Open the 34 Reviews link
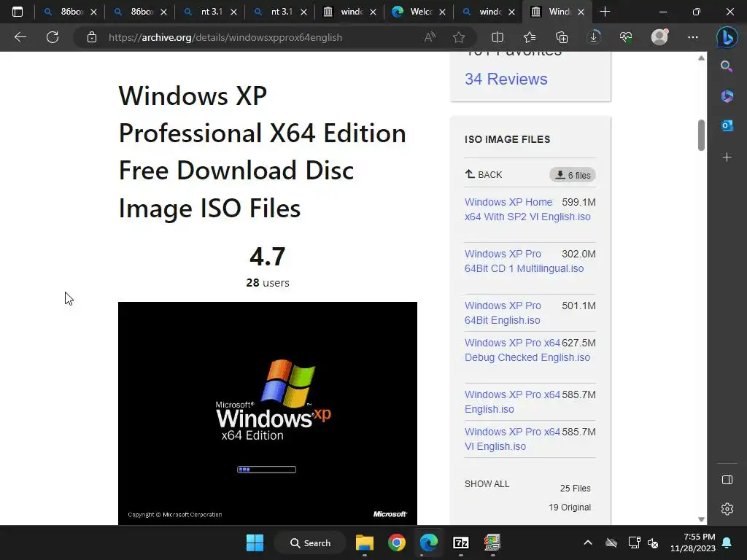The image size is (747, 560). coord(506,79)
